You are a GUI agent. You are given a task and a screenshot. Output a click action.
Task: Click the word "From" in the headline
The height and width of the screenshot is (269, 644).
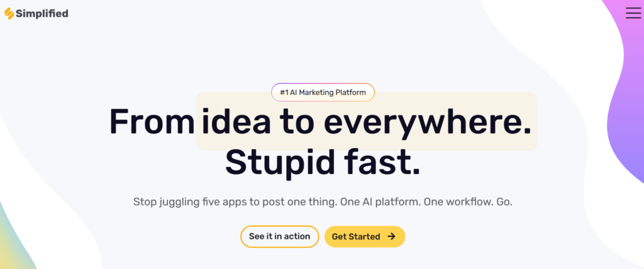151,121
